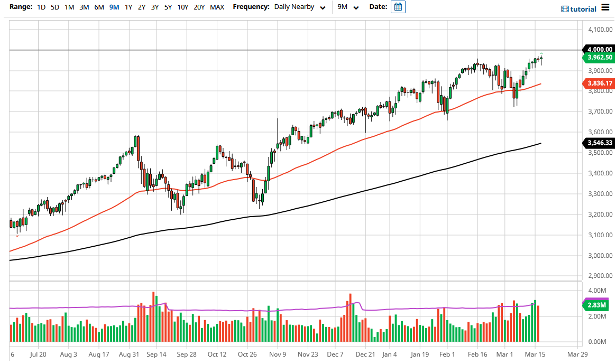Open the hamburger menu icon

click(604, 8)
